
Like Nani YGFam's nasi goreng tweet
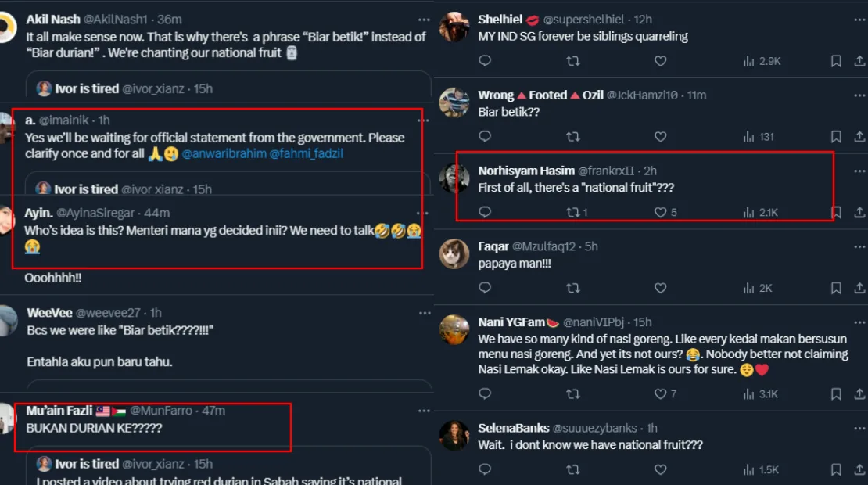(660, 393)
